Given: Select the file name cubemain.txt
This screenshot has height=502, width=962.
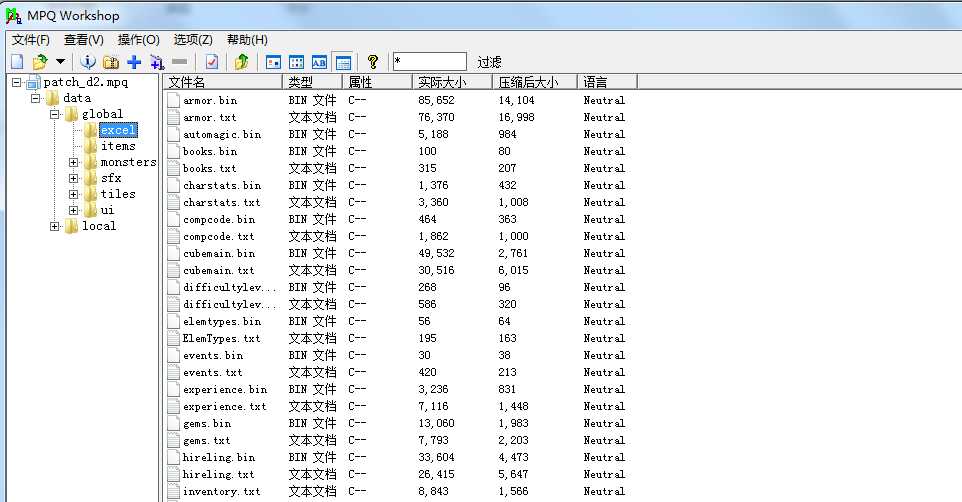Looking at the screenshot, I should click(218, 271).
